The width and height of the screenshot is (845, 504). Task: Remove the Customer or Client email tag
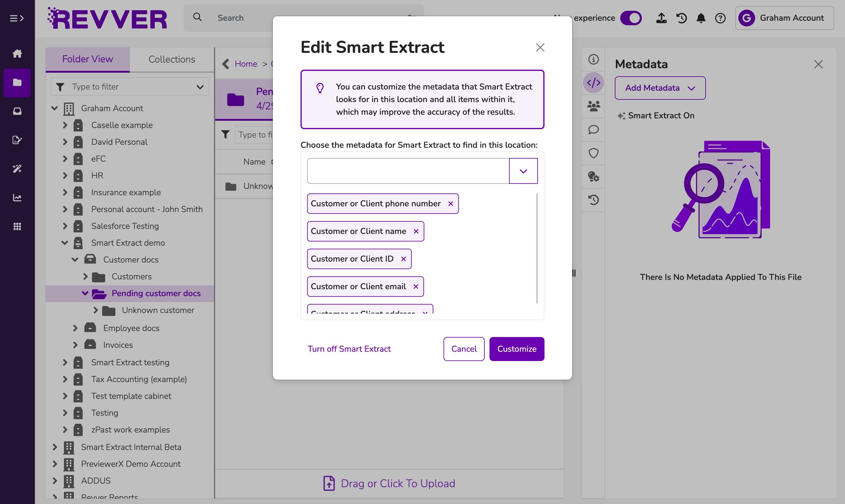click(416, 286)
